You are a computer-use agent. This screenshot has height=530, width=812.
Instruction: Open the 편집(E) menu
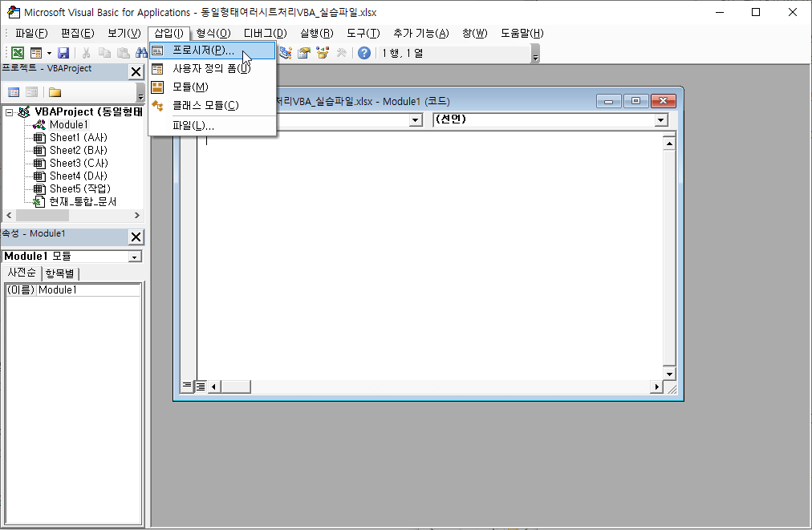tap(77, 33)
